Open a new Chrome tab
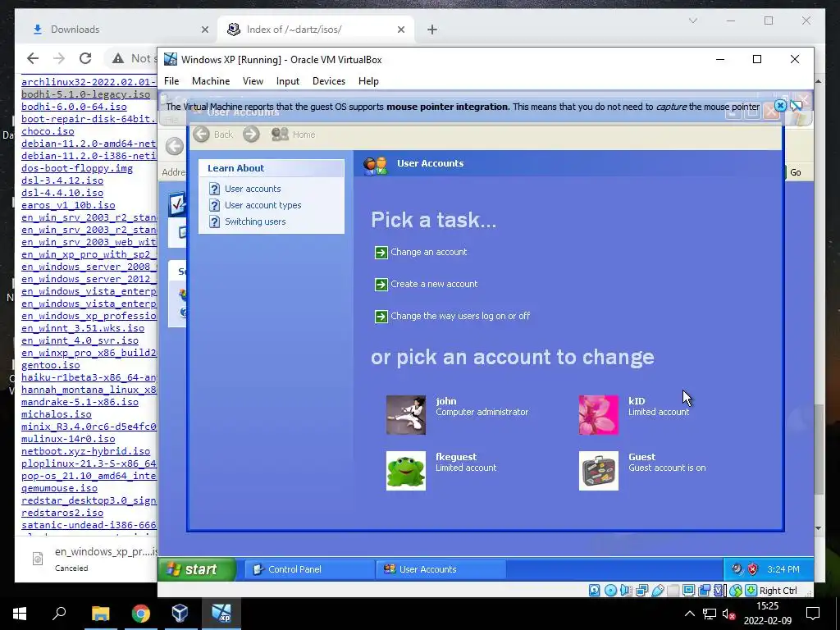Image resolution: width=840 pixels, height=630 pixels. 432,30
